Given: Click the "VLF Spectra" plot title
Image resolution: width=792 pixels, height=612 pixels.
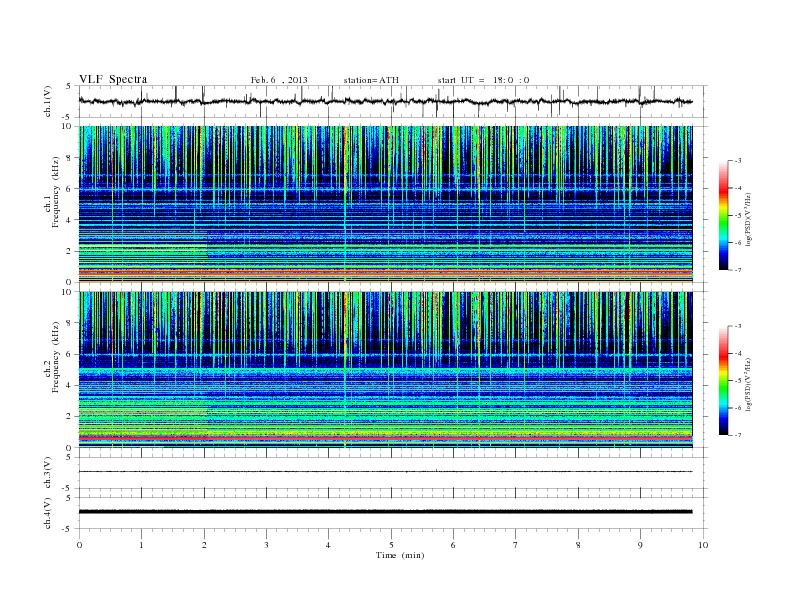Looking at the screenshot, I should [113, 79].
